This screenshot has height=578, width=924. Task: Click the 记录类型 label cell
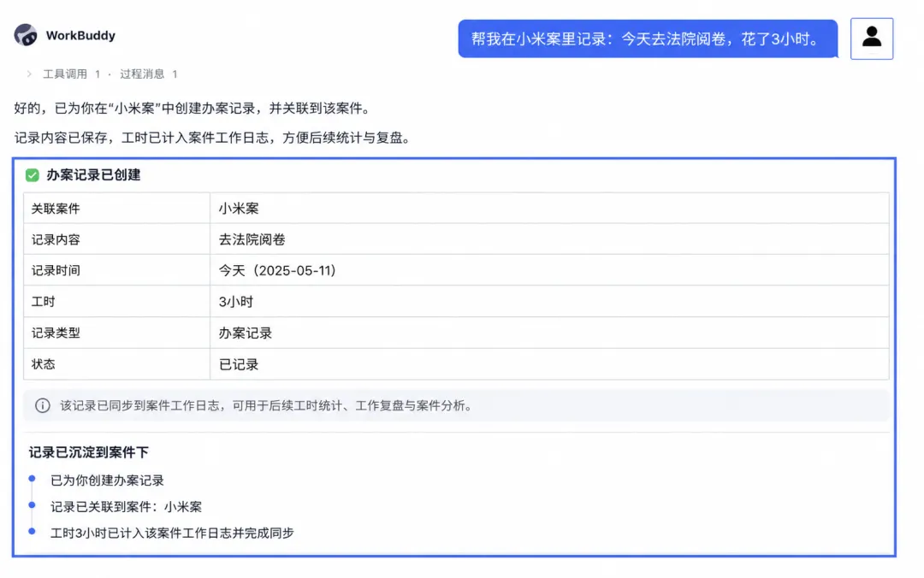click(116, 333)
